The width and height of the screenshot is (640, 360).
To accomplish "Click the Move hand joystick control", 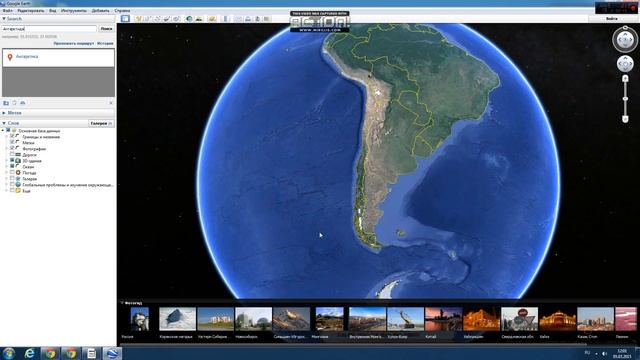I will click(x=625, y=64).
